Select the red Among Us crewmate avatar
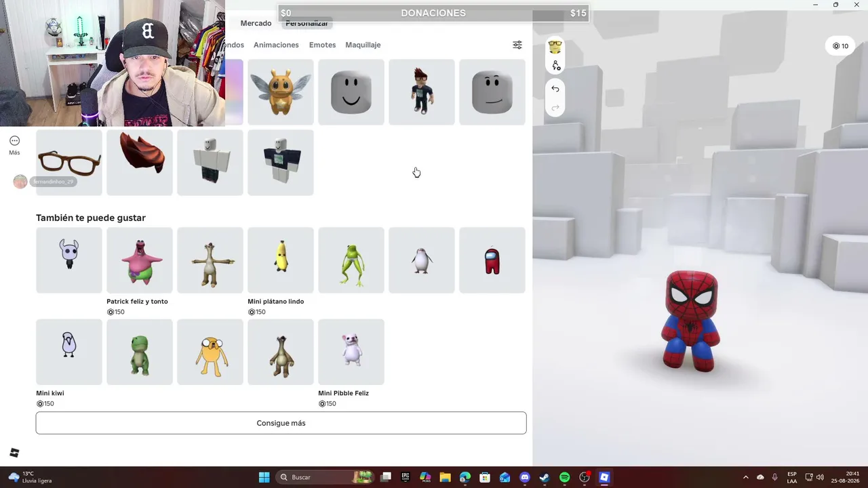The image size is (868, 488). 492,260
